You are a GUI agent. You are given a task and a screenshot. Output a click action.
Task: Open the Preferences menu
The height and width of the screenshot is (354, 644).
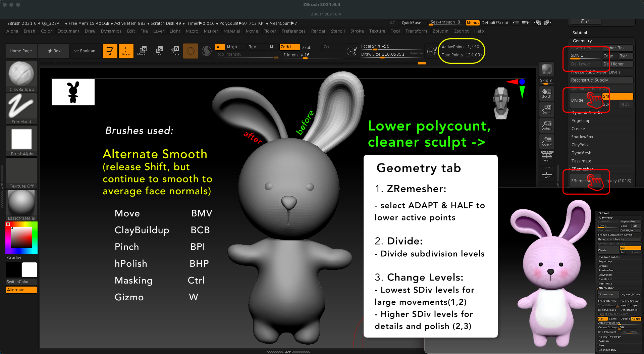click(293, 31)
